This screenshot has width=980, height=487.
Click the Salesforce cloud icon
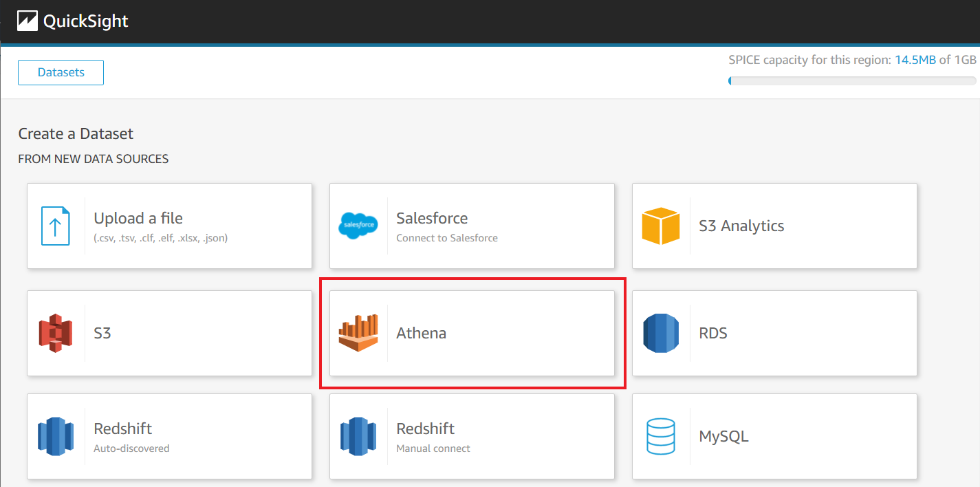(358, 226)
